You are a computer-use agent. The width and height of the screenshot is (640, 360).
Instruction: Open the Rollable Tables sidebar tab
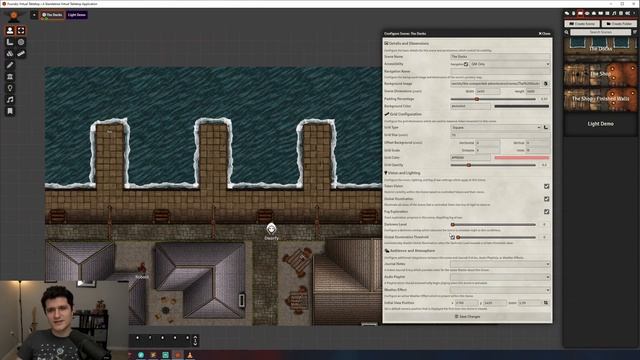(607, 13)
